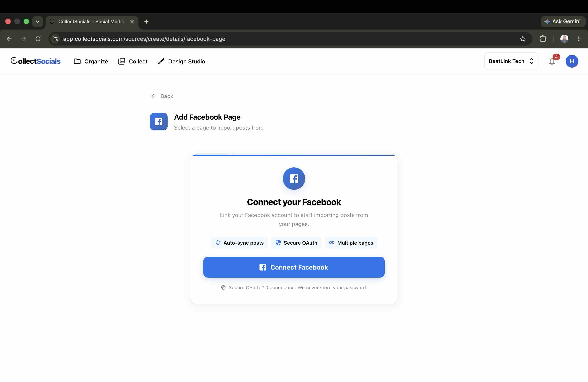Open a new browser tab
Screen dimensions: 588x382
coord(146,22)
